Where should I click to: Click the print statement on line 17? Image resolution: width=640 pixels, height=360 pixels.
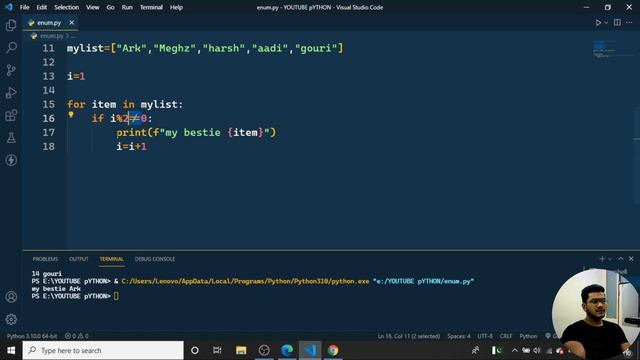click(196, 133)
